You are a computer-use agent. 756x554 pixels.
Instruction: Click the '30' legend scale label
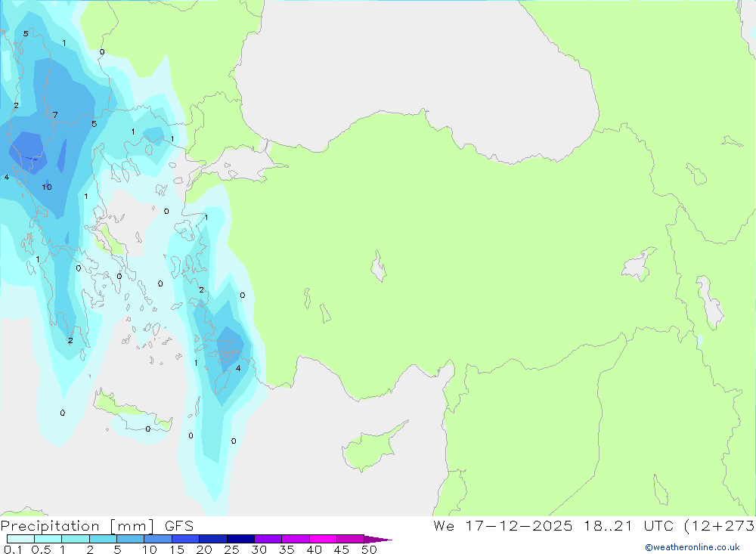click(259, 549)
